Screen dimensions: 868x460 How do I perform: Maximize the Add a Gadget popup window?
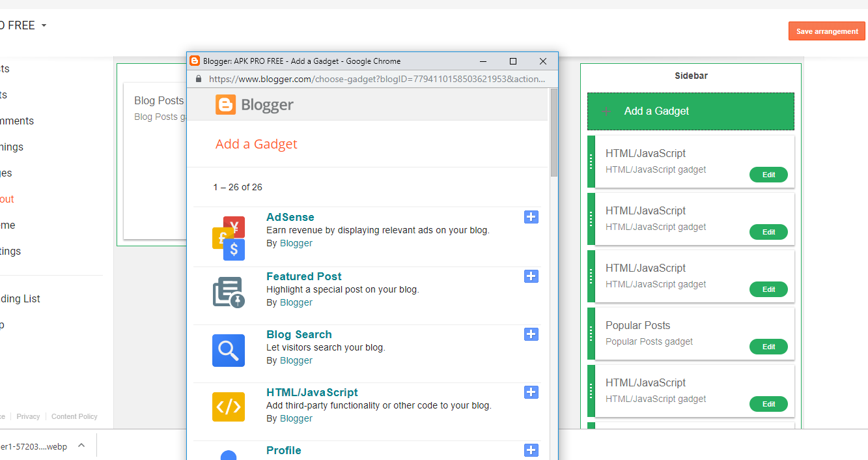(513, 61)
